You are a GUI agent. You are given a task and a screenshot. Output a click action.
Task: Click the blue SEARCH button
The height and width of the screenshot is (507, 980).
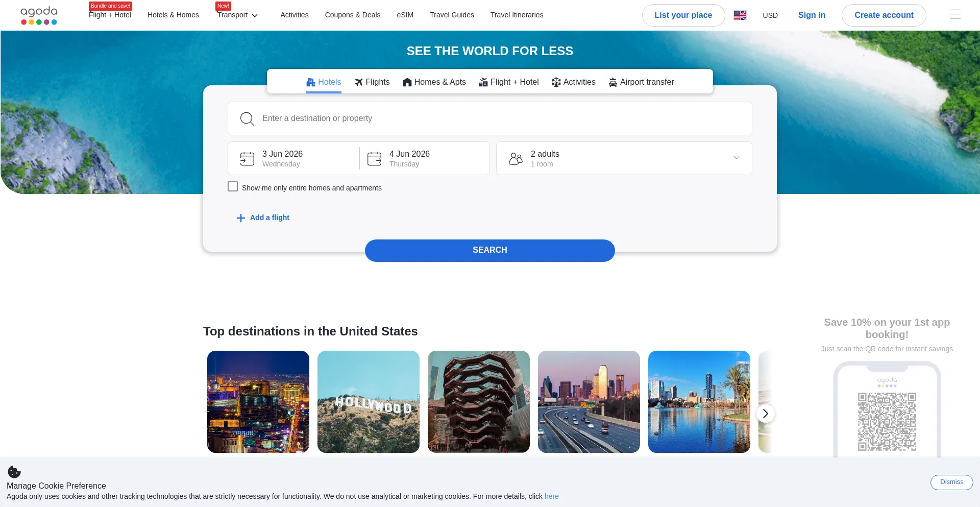[x=490, y=250]
